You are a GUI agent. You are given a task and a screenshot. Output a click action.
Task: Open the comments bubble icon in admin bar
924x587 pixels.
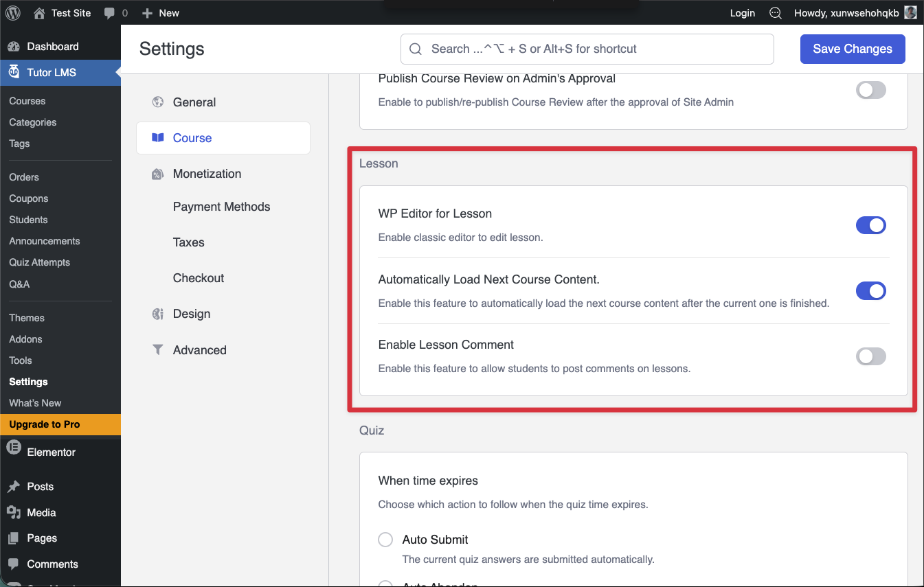109,12
